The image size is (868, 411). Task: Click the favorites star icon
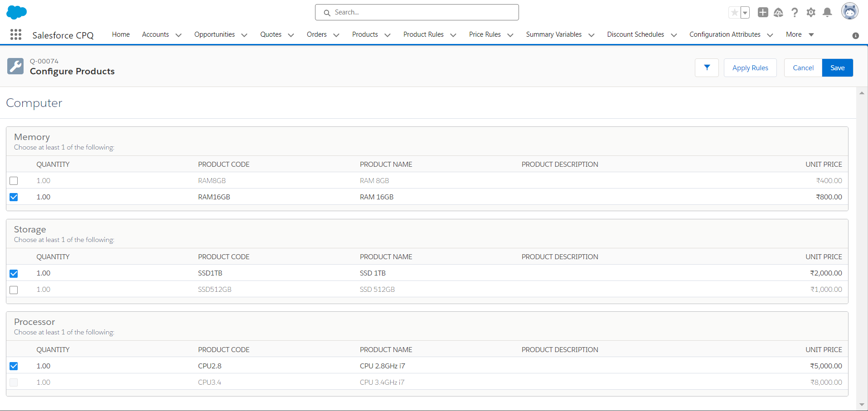click(x=734, y=12)
